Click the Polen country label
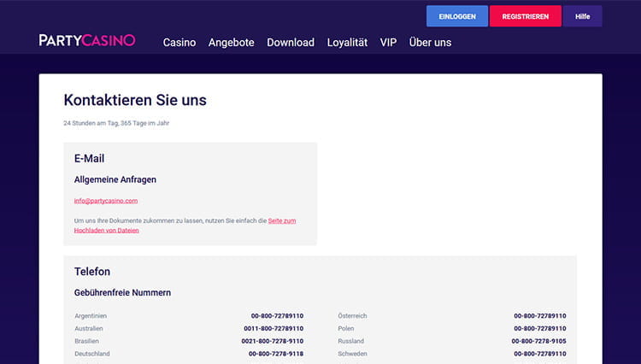Screen dimensions: 641x364 [x=346, y=328]
